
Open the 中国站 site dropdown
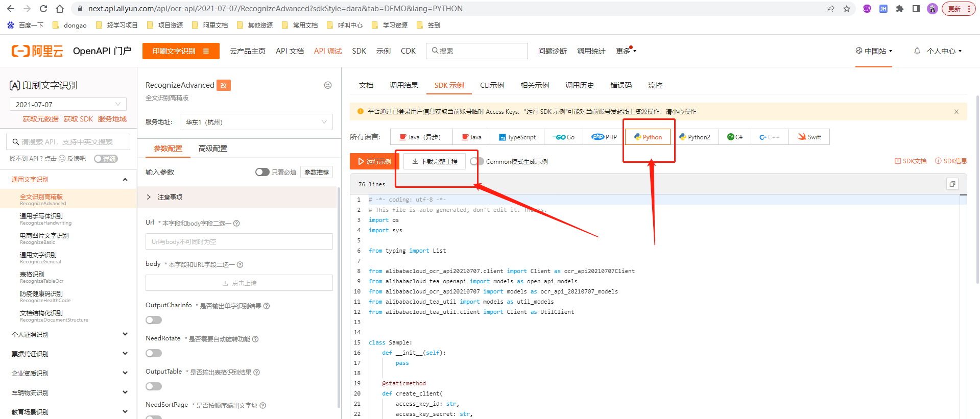coord(874,51)
